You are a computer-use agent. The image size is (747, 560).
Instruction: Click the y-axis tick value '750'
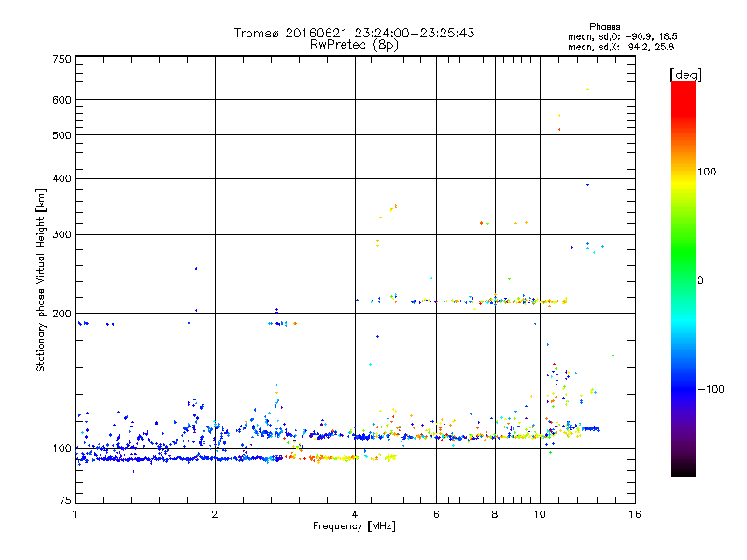pos(63,59)
